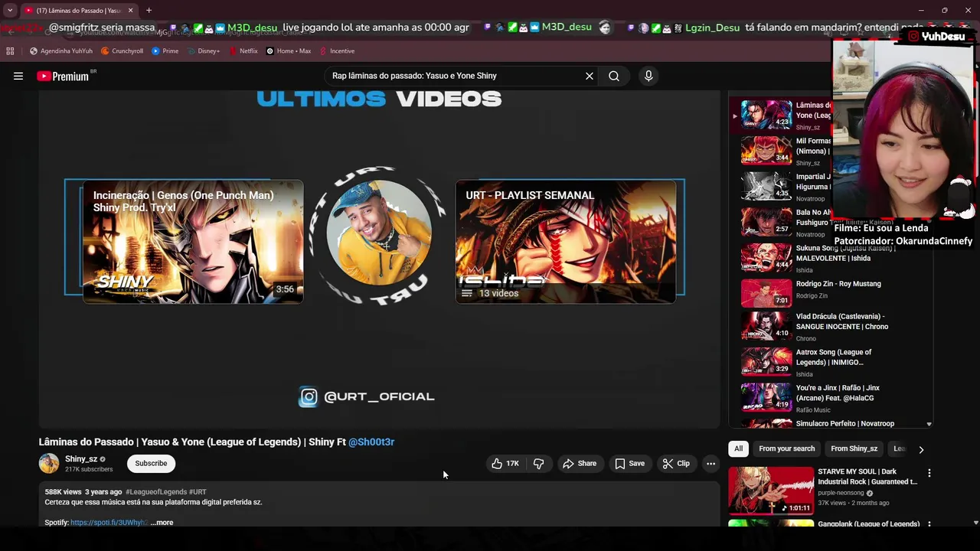This screenshot has width=980, height=551.
Task: Save video to a playlist
Action: [630, 464]
